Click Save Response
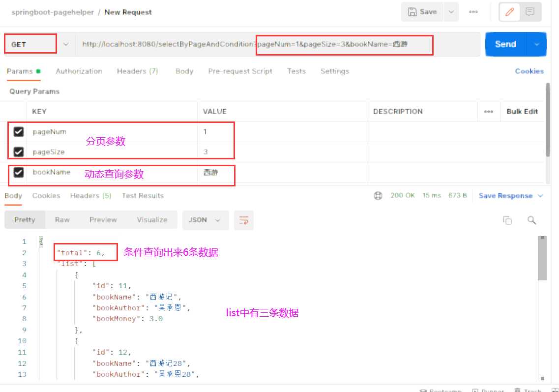The height and width of the screenshot is (392, 559). pos(505,196)
